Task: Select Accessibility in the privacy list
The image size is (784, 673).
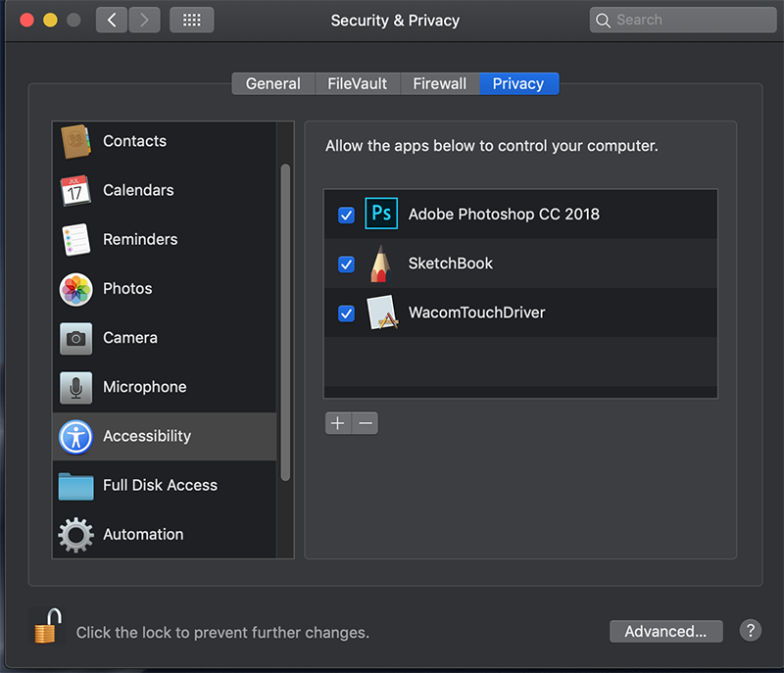Action: 164,437
